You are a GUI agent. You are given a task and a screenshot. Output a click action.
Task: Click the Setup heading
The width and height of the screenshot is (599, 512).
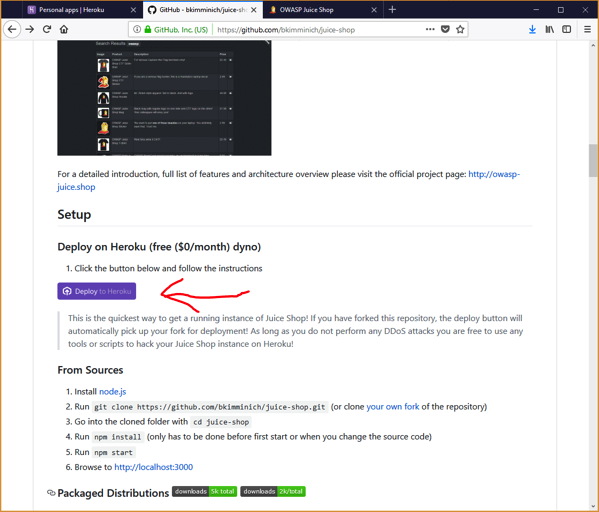click(74, 214)
